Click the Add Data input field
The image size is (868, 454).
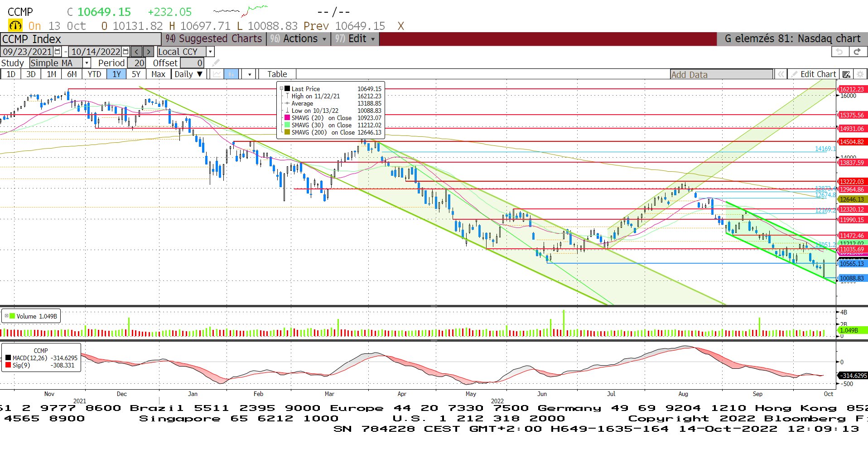click(x=721, y=75)
